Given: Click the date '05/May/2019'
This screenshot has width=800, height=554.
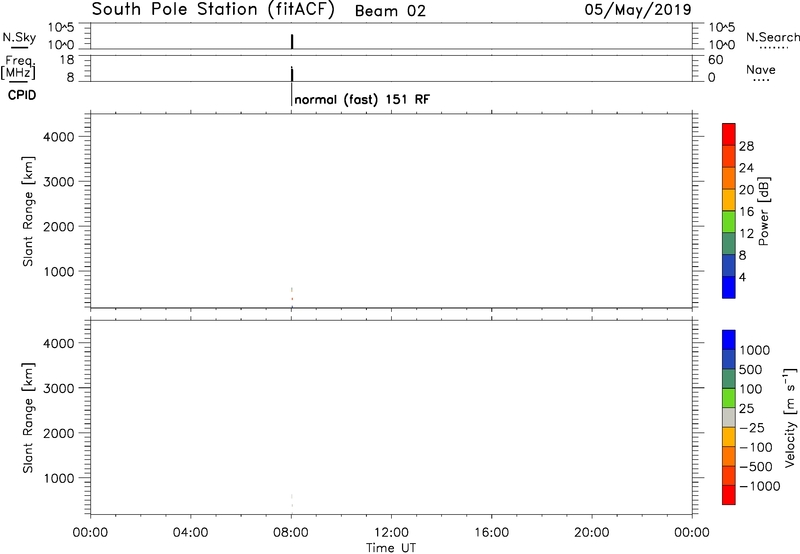Looking at the screenshot, I should pyautogui.click(x=638, y=10).
